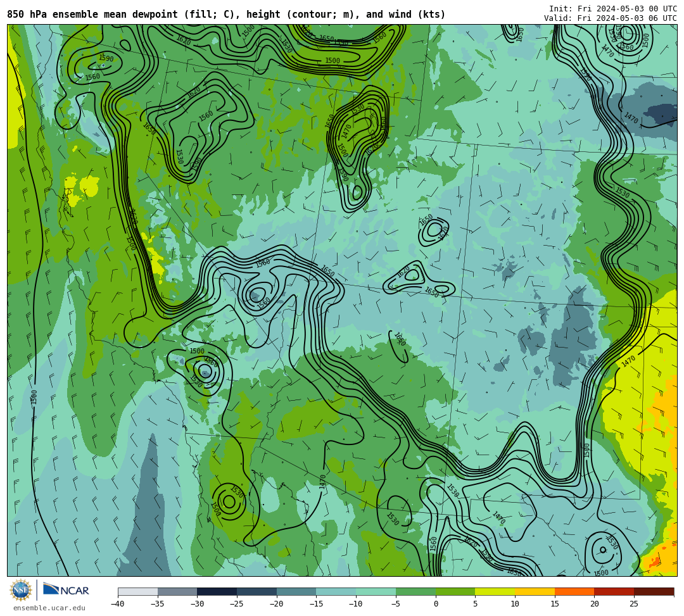Click the -40 colorbar tick label

(x=117, y=604)
